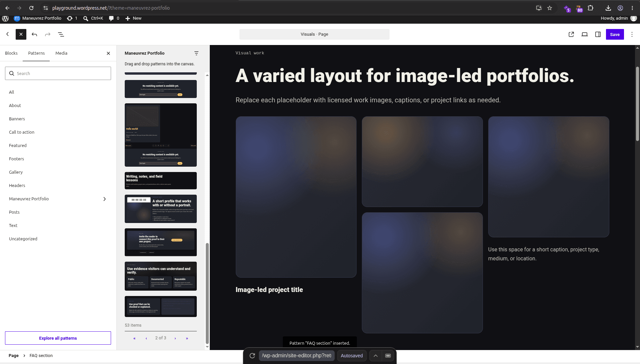Viewport: 640px width, 364px height.
Task: Open the Document Overview list view
Action: coord(61,34)
